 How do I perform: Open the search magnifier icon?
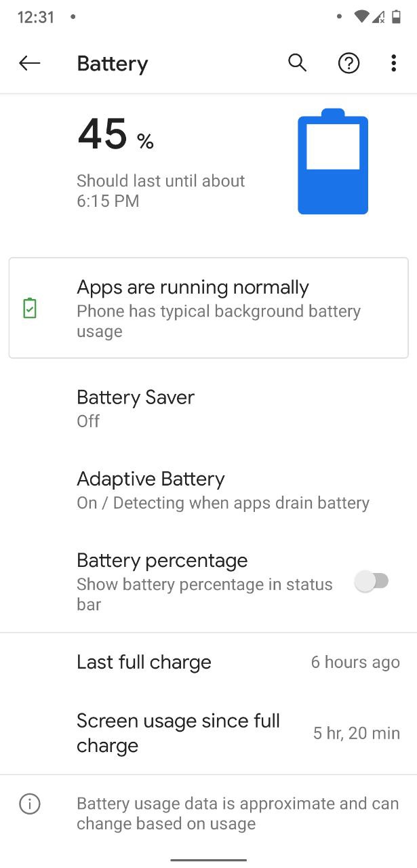297,63
